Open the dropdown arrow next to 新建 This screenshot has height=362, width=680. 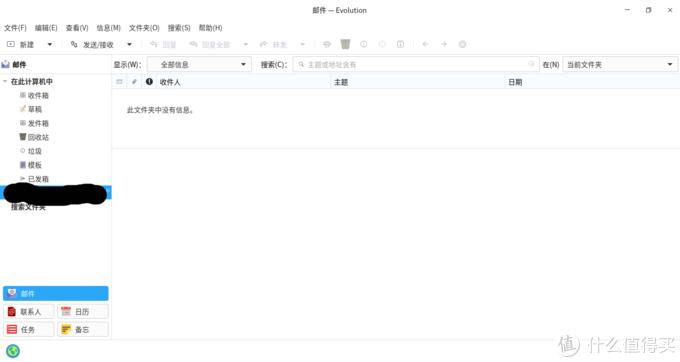tap(49, 44)
